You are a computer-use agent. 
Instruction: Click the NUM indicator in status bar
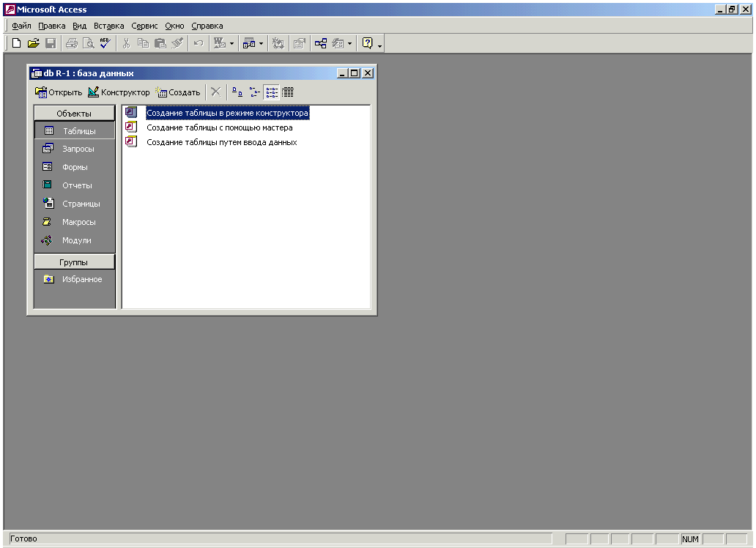click(690, 538)
